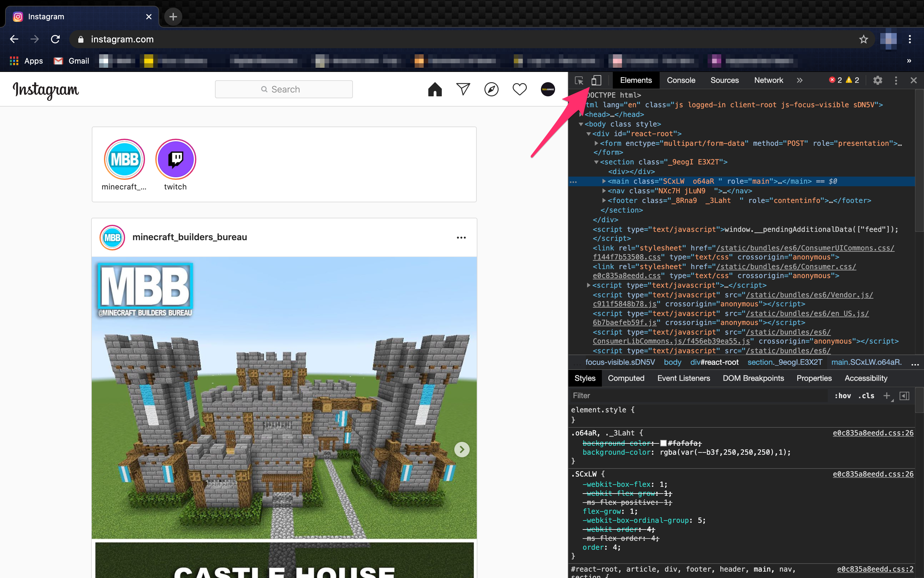Image resolution: width=924 pixels, height=578 pixels.
Task: Go forward in browser history
Action: tap(35, 39)
